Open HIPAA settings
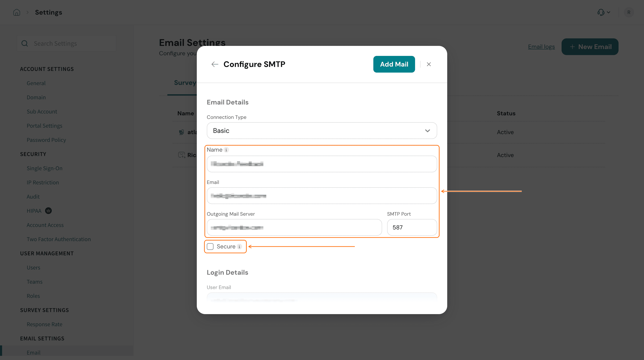The image size is (644, 360). point(34,211)
